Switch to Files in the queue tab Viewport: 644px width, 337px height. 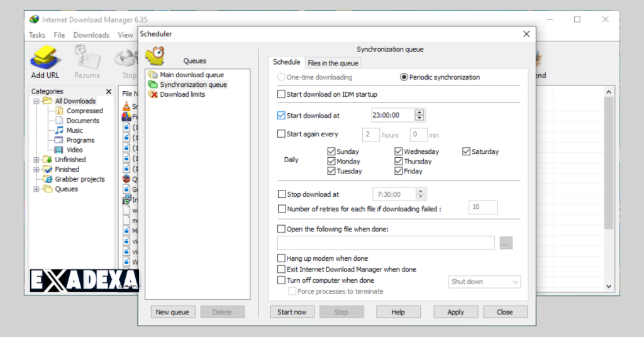[333, 64]
